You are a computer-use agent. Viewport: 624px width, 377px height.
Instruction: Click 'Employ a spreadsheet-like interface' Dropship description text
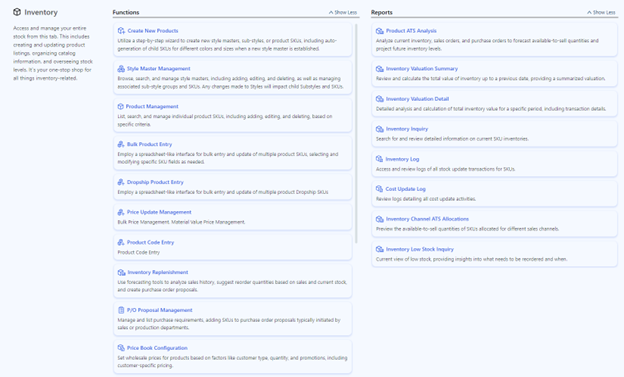coord(223,192)
